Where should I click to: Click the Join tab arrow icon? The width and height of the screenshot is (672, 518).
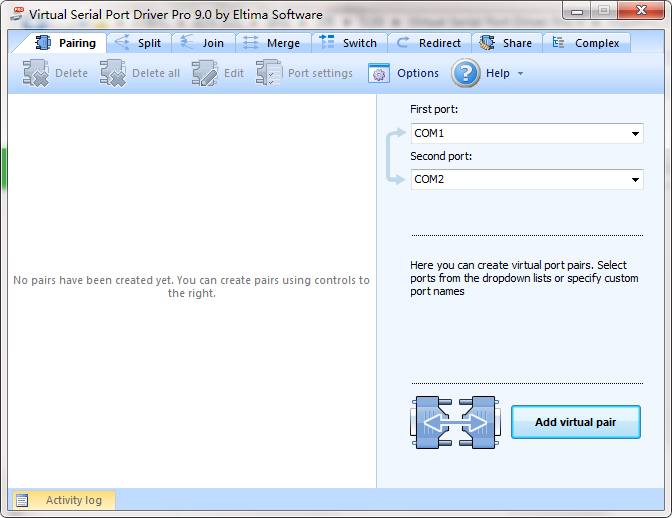pyautogui.click(x=187, y=42)
